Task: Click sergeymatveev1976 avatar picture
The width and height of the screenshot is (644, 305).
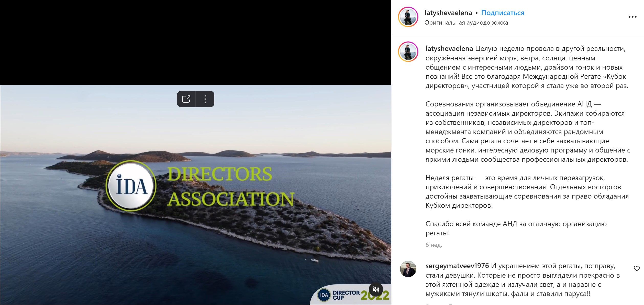Action: tap(408, 269)
